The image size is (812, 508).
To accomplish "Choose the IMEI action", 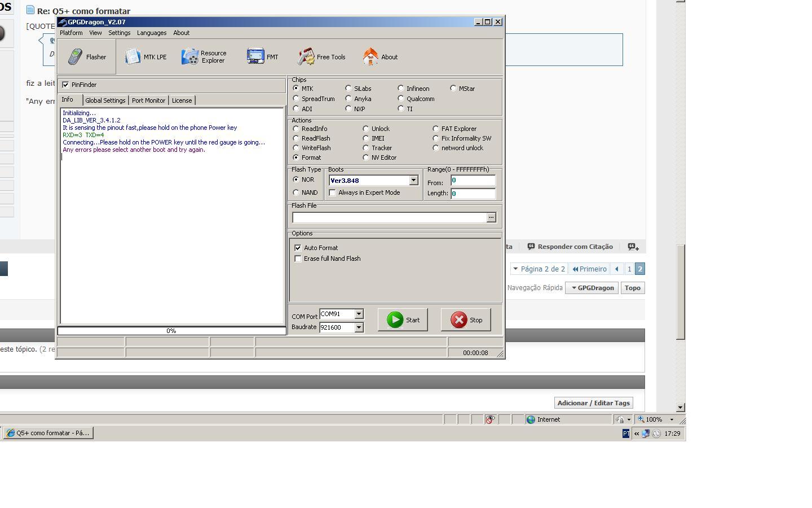I will (366, 138).
